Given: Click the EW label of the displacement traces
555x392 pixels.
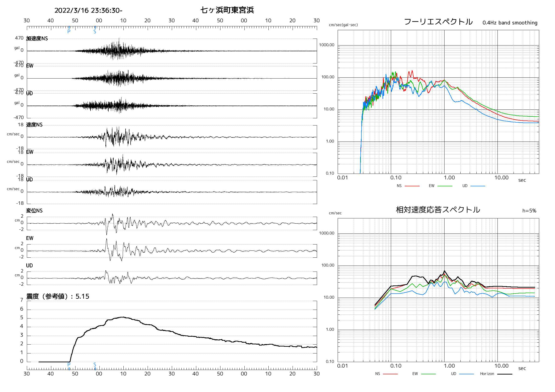Looking at the screenshot, I should tap(30, 239).
